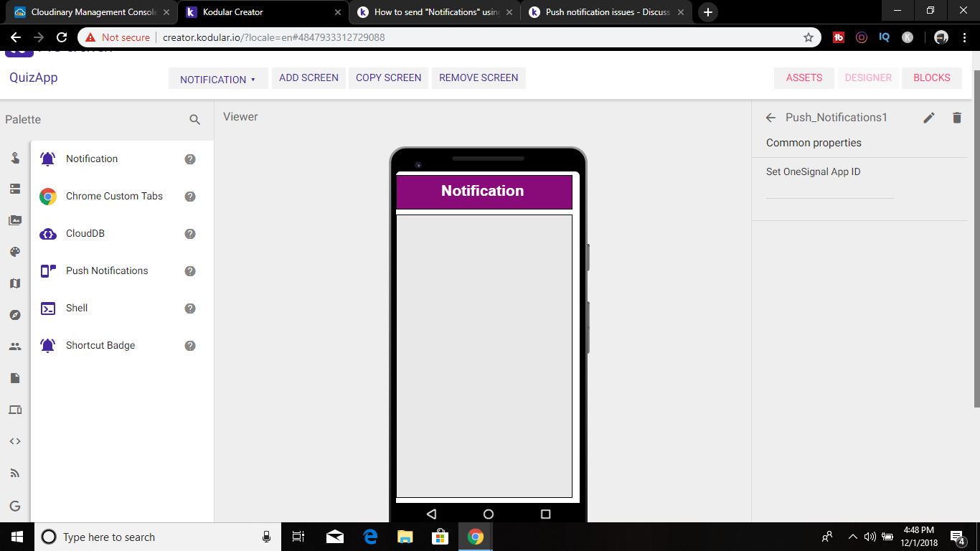Go back from Push_Notifications1 properties panel
This screenshot has width=980, height=551.
point(771,118)
